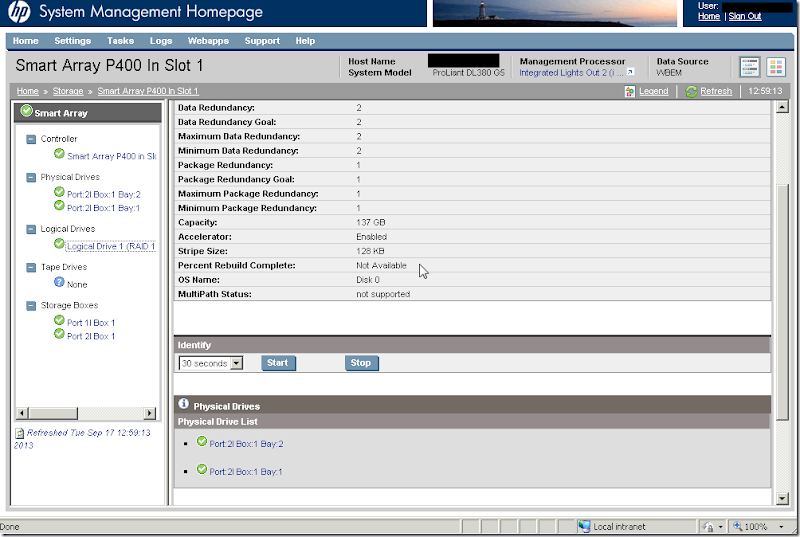The image size is (800, 537).
Task: Click status icon for Port 2I Box 1
Action: point(59,334)
